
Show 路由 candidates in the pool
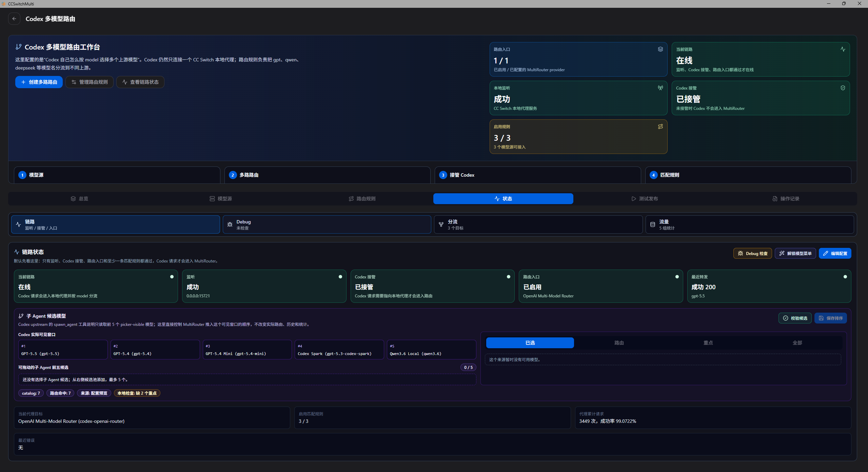point(619,343)
